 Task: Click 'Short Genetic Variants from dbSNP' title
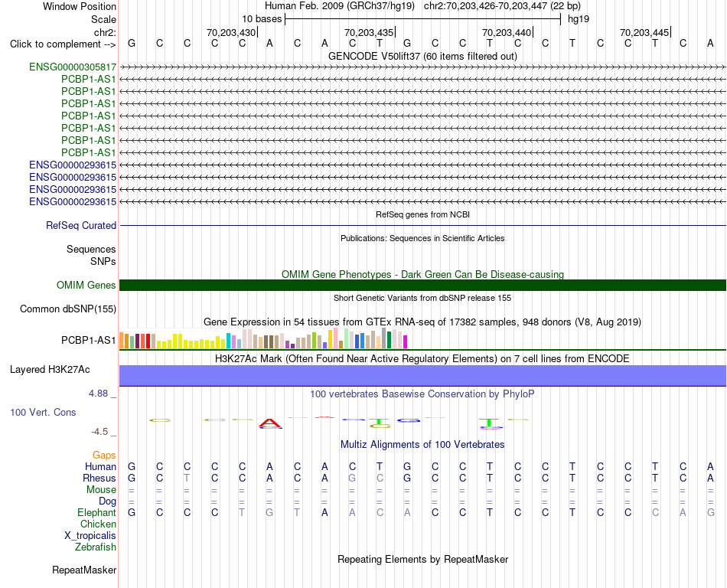(422, 298)
